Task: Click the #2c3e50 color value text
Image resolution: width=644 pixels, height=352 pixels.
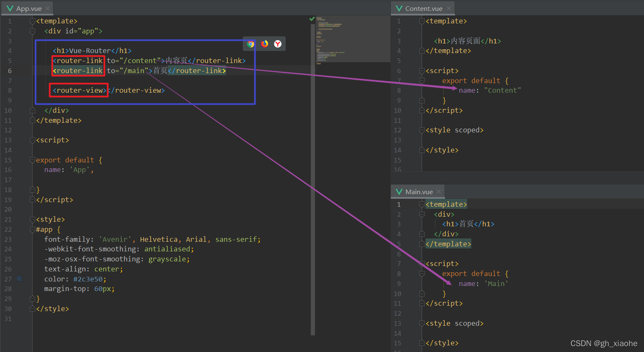Action: tap(88, 279)
